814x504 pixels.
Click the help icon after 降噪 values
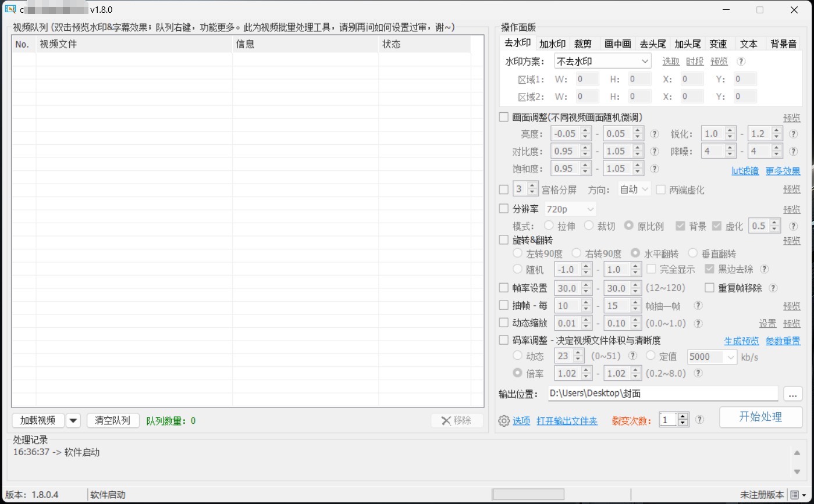click(x=793, y=151)
